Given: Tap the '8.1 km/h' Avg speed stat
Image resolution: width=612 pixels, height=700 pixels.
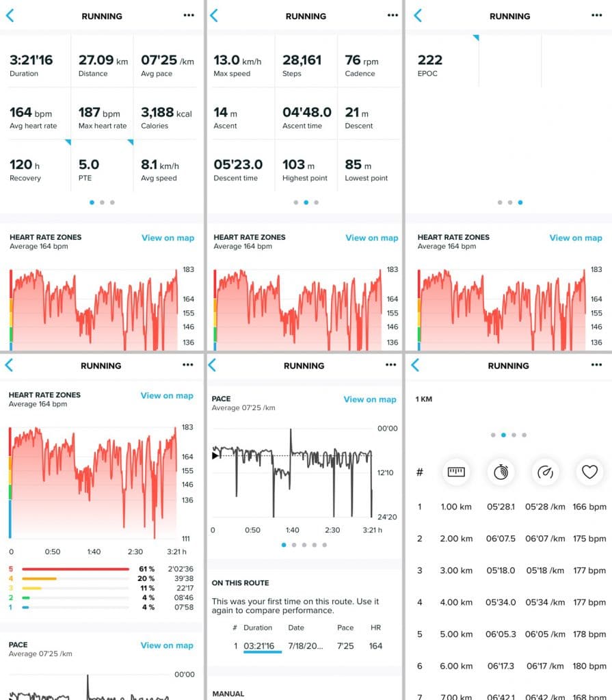Looking at the screenshot, I should click(x=160, y=170).
